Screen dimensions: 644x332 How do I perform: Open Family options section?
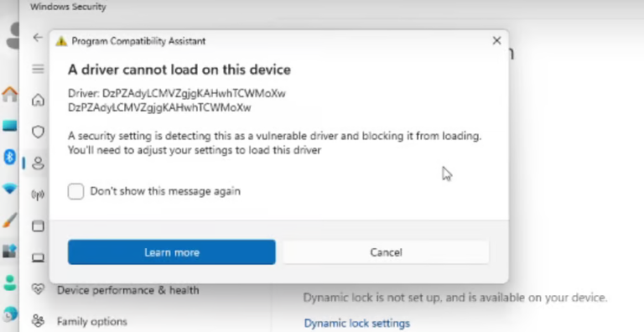pyautogui.click(x=92, y=321)
